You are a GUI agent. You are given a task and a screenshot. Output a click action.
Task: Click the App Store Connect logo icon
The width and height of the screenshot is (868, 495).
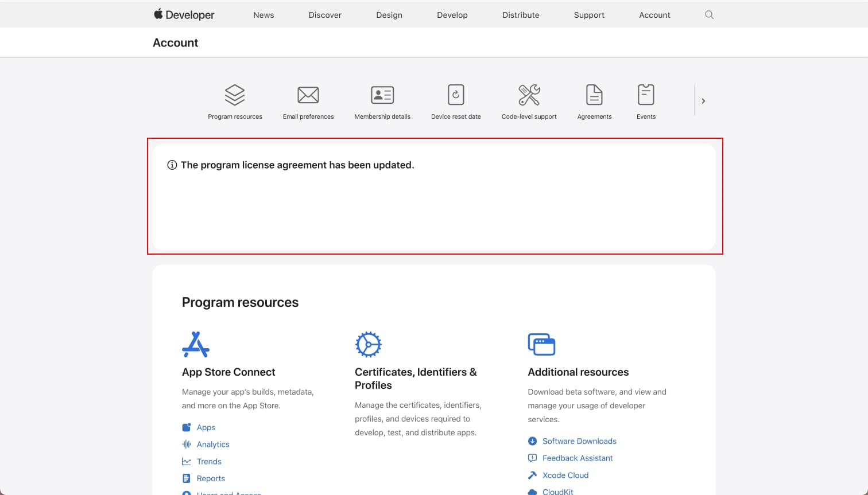pyautogui.click(x=196, y=344)
